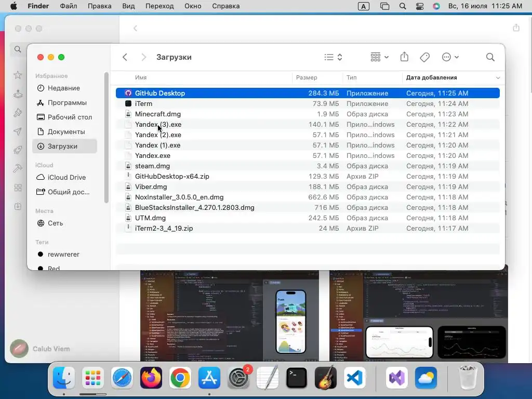Go forward with the Finder forward arrow
This screenshot has width=532, height=399.
143,57
